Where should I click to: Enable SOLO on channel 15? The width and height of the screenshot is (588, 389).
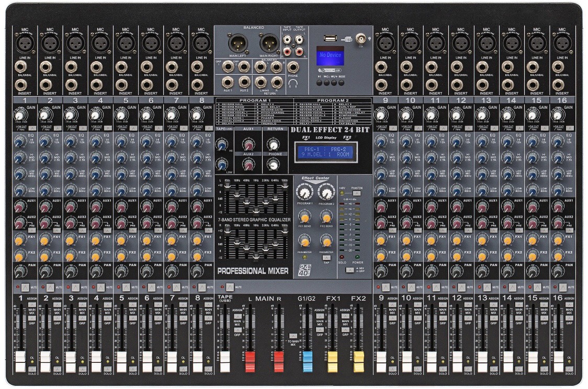[544, 369]
